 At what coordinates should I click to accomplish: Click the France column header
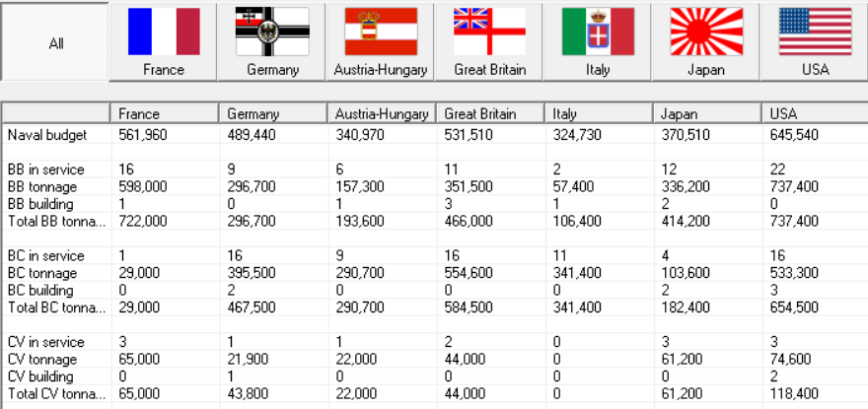(164, 113)
